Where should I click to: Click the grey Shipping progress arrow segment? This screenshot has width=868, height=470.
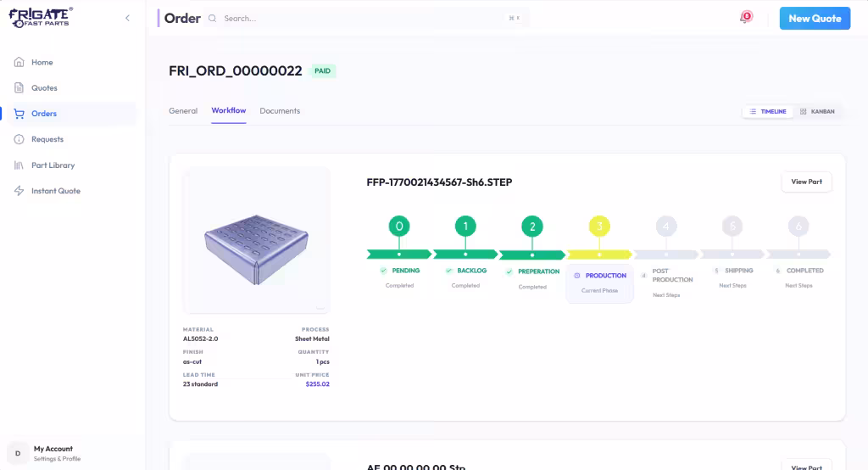[732, 255]
